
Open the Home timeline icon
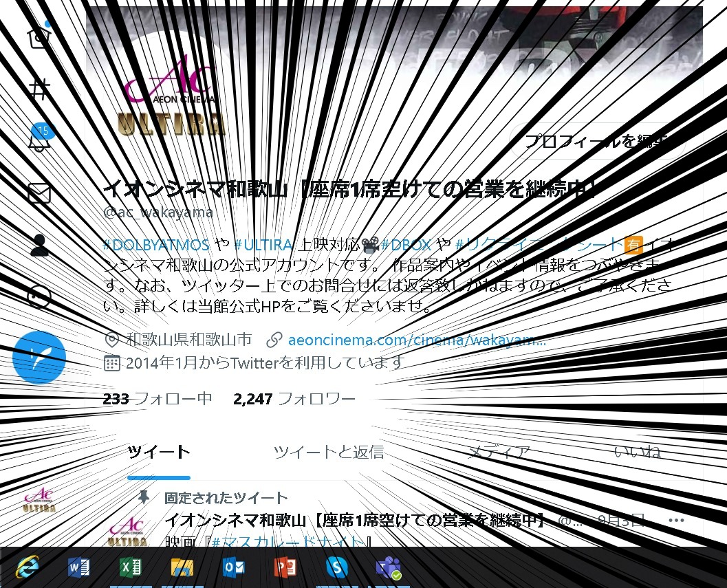[x=39, y=39]
